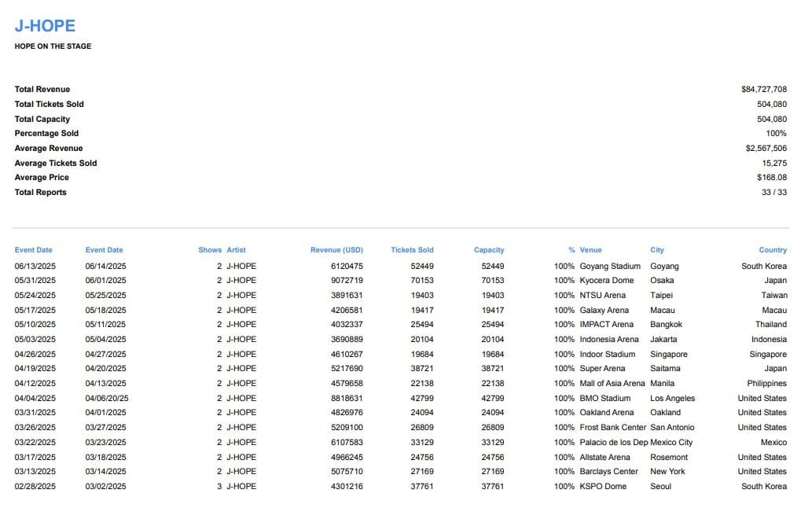Viewport: 812px width, 519px height.
Task: Click the Country column header
Action: click(x=773, y=249)
